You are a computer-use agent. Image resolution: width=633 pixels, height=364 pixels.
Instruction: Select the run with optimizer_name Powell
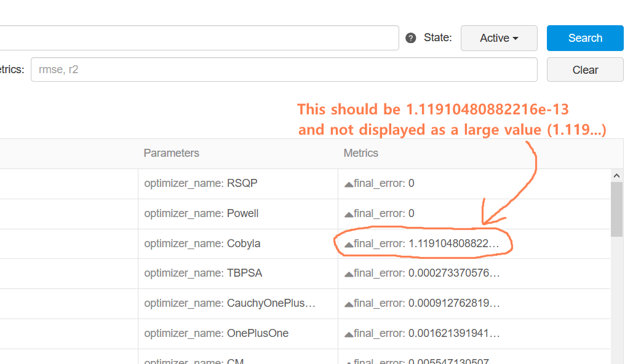[202, 213]
